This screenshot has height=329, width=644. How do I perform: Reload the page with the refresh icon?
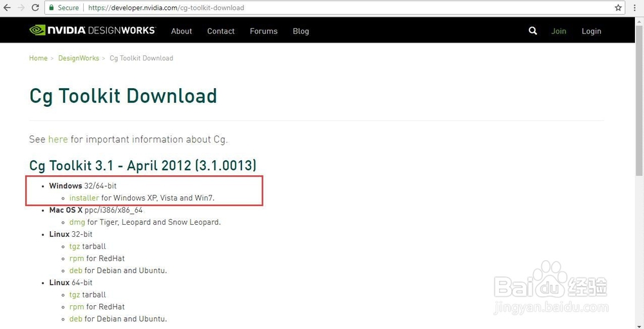(35, 7)
